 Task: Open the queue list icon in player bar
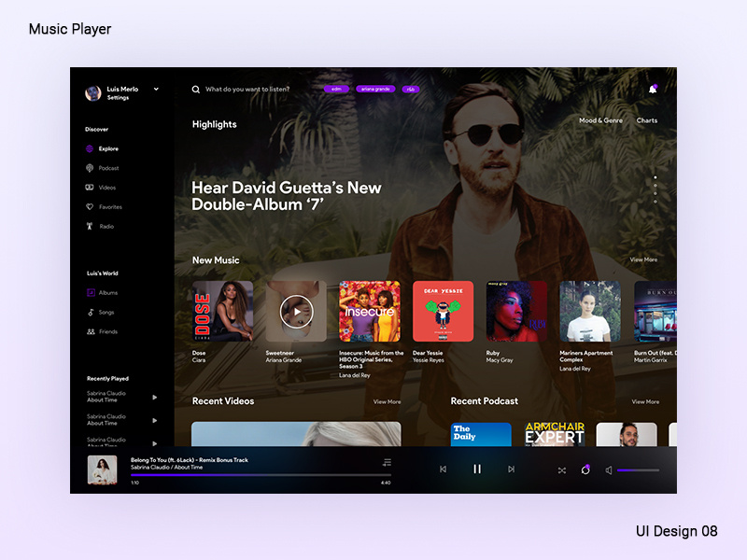(x=388, y=462)
